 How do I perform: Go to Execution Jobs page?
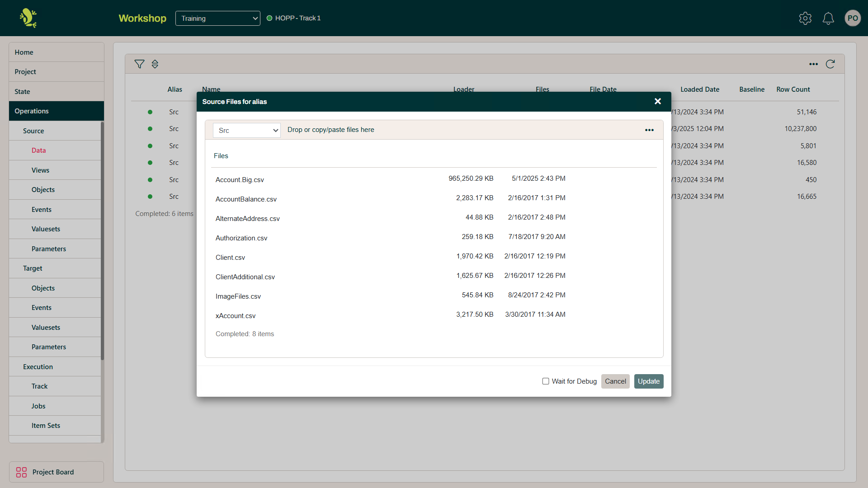pos(38,406)
